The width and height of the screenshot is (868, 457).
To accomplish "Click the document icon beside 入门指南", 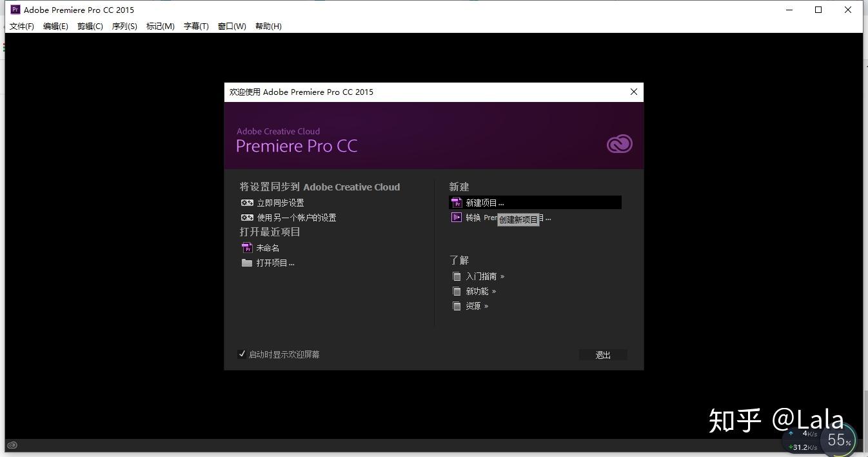I will click(457, 276).
